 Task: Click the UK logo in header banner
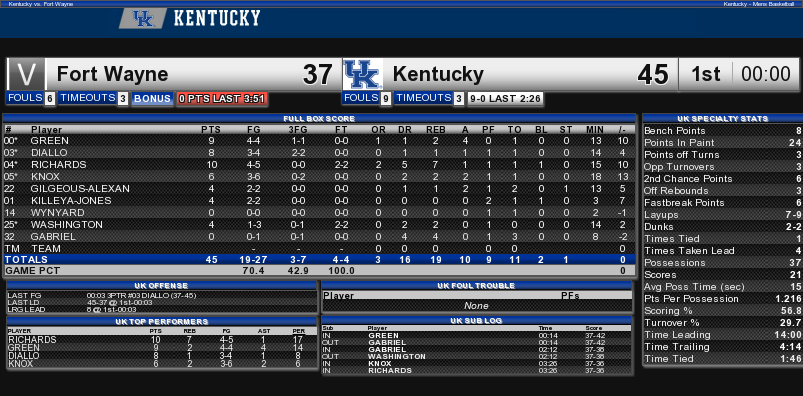point(143,19)
